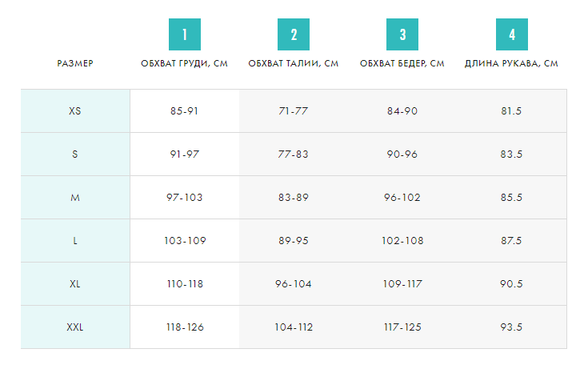Click the 118-126 chest measurement cell
The width and height of the screenshot is (588, 369).
[x=184, y=327]
